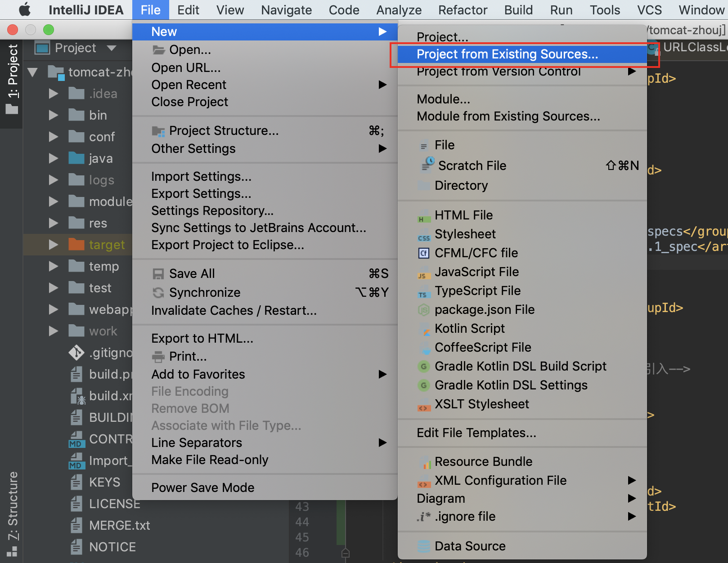Viewport: 728px width, 563px height.
Task: Toggle Make File Read-only
Action: point(265,460)
